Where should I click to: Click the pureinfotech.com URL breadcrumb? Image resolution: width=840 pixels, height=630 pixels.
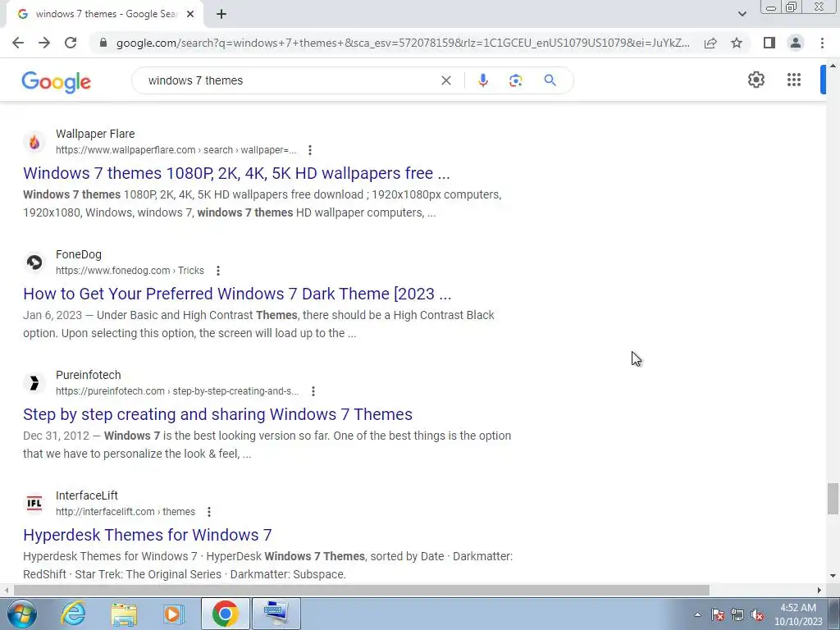click(177, 391)
